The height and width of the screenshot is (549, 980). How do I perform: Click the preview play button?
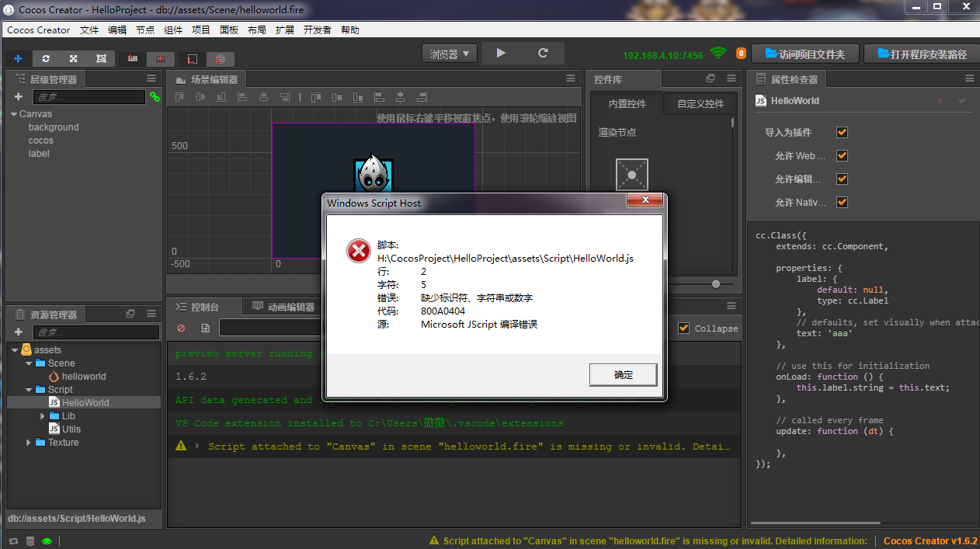tap(501, 53)
